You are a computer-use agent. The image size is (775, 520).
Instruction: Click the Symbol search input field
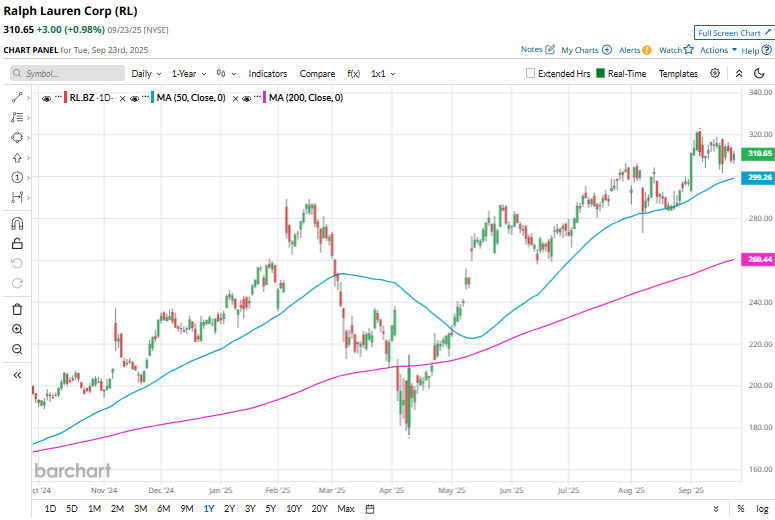point(67,73)
